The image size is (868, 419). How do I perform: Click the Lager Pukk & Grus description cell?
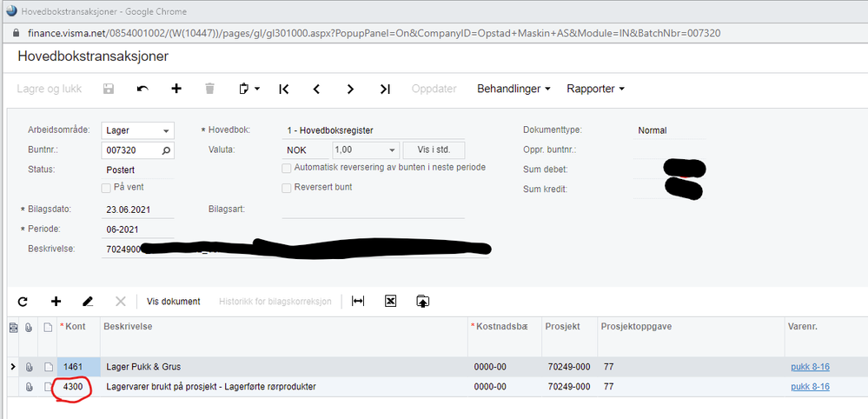tap(284, 367)
